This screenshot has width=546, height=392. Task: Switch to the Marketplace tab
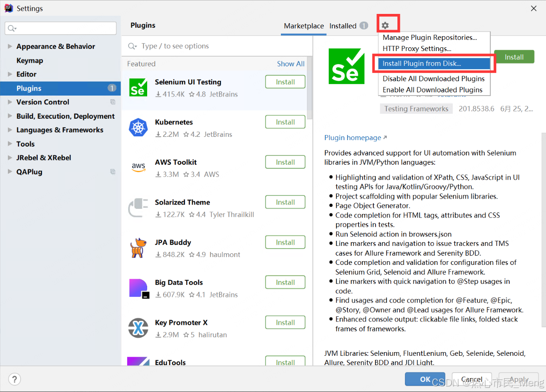(x=304, y=26)
